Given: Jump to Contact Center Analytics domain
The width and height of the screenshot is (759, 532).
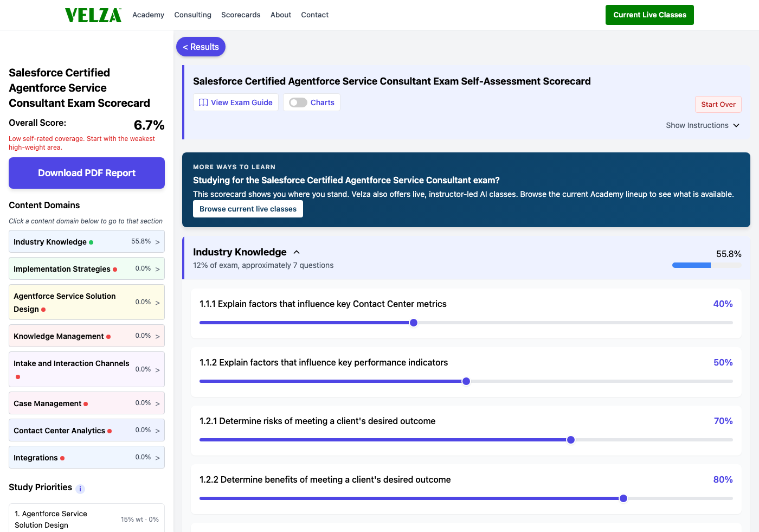Looking at the screenshot, I should (87, 430).
